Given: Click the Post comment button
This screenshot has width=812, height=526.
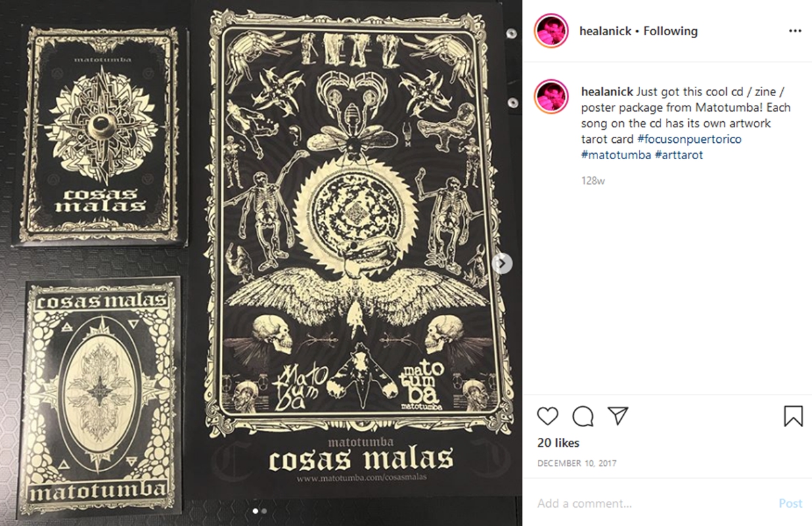Looking at the screenshot, I should coord(790,504).
